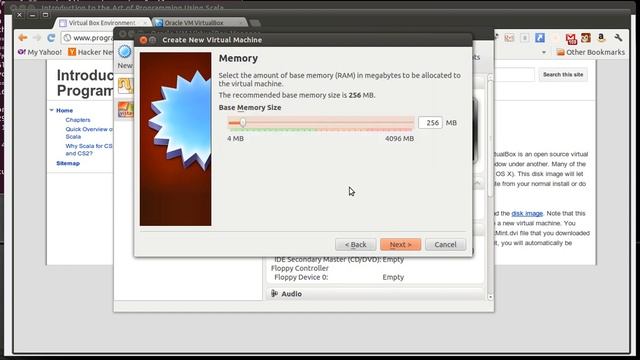Open the red Gmail checker extension icon
Viewport: 640px width, 360px height.
[x=571, y=38]
